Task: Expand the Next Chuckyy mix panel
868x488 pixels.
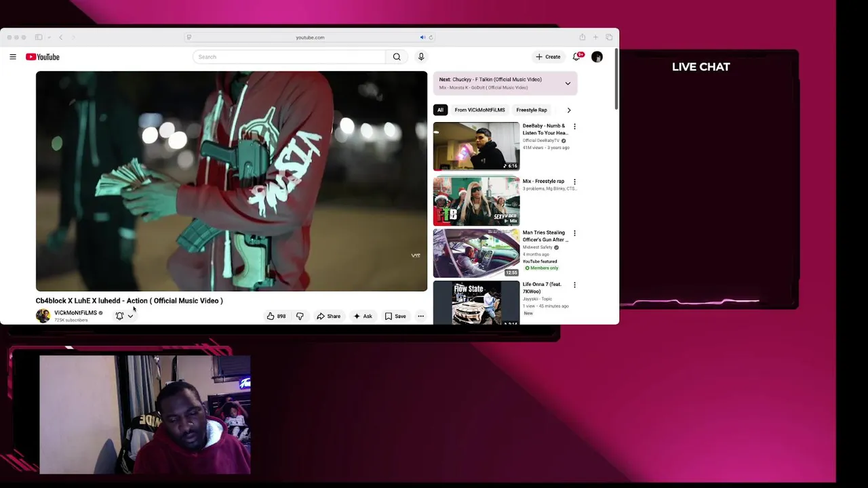Action: [568, 83]
